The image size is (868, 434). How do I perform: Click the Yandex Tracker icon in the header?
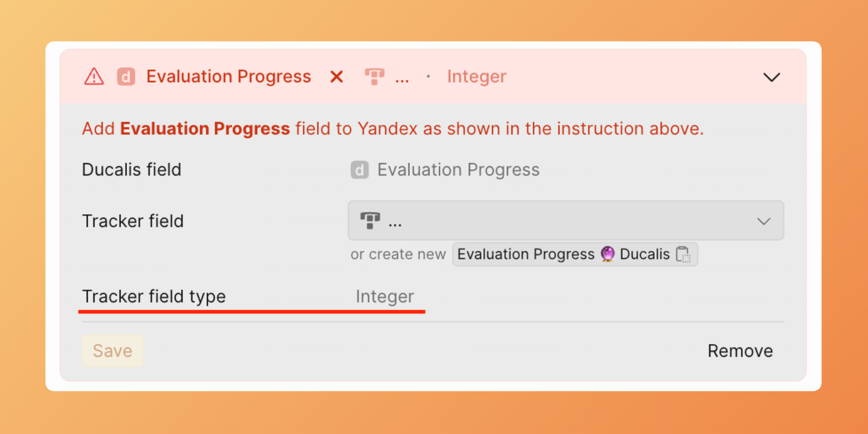(374, 76)
